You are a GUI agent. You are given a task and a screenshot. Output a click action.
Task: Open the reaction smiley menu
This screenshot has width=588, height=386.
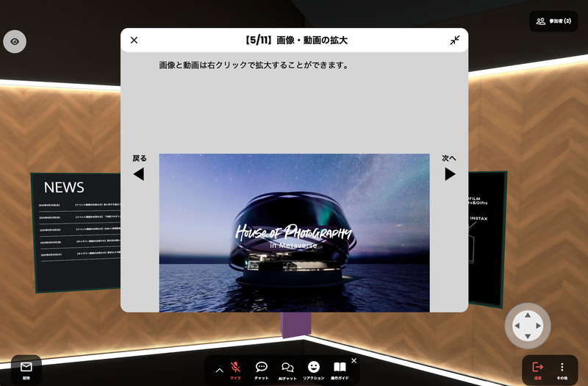pos(314,371)
